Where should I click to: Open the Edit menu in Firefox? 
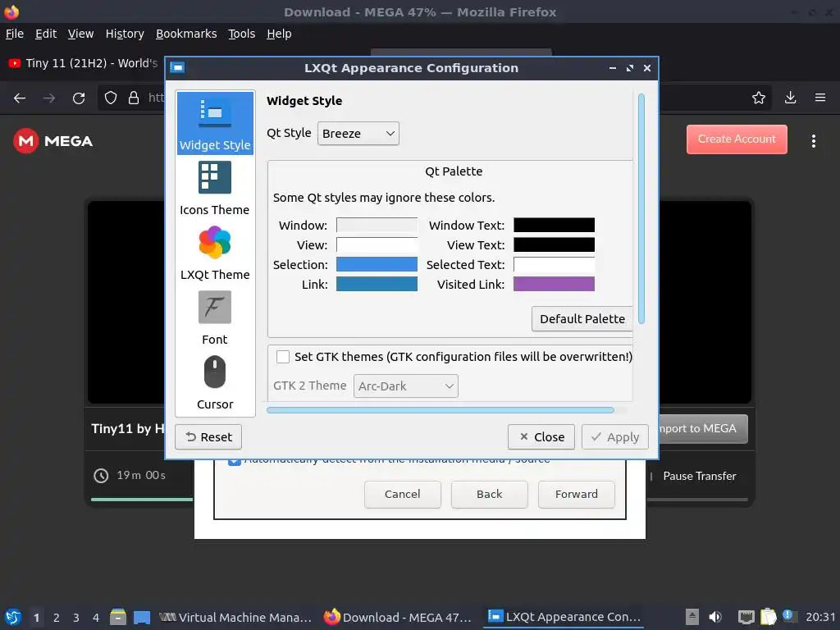tap(46, 34)
